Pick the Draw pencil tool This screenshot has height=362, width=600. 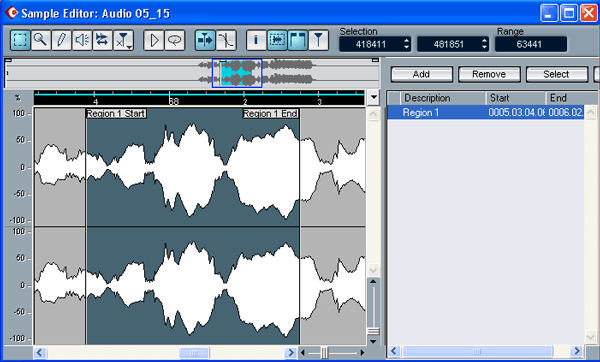click(x=61, y=40)
